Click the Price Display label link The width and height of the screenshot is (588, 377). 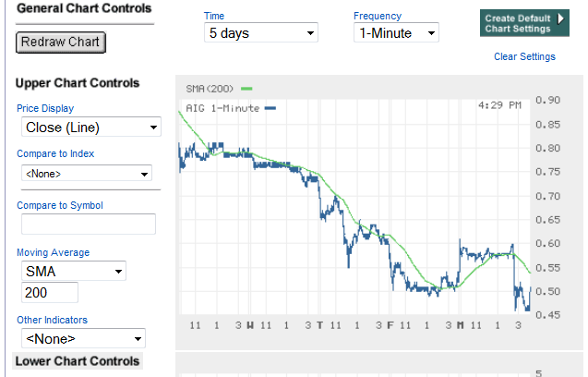click(45, 108)
